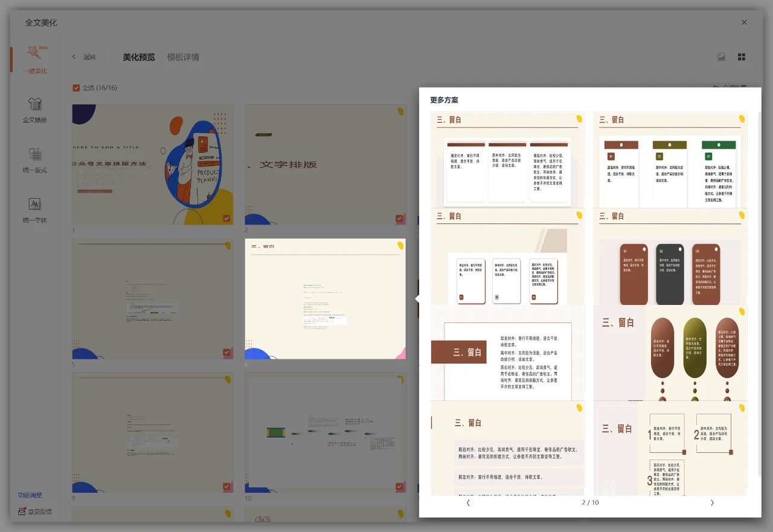773x532 pixels.
Task: Uncheck slide 2 selection checkbox
Action: pos(399,219)
